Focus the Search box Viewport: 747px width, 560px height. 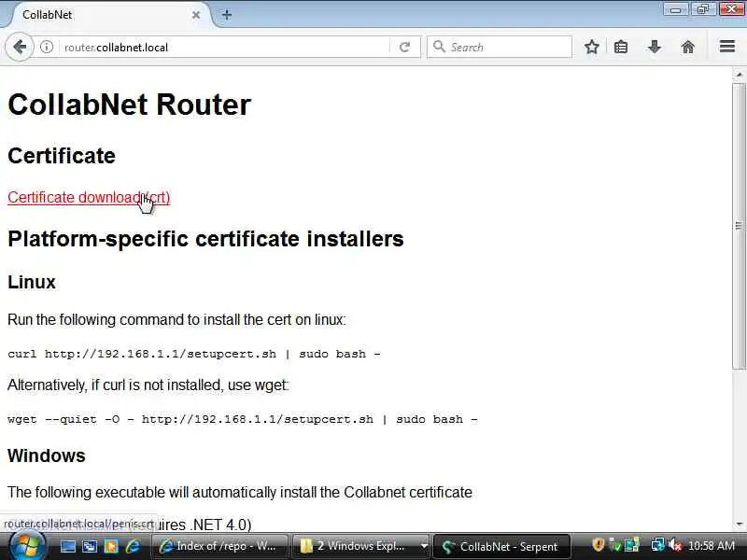[500, 48]
